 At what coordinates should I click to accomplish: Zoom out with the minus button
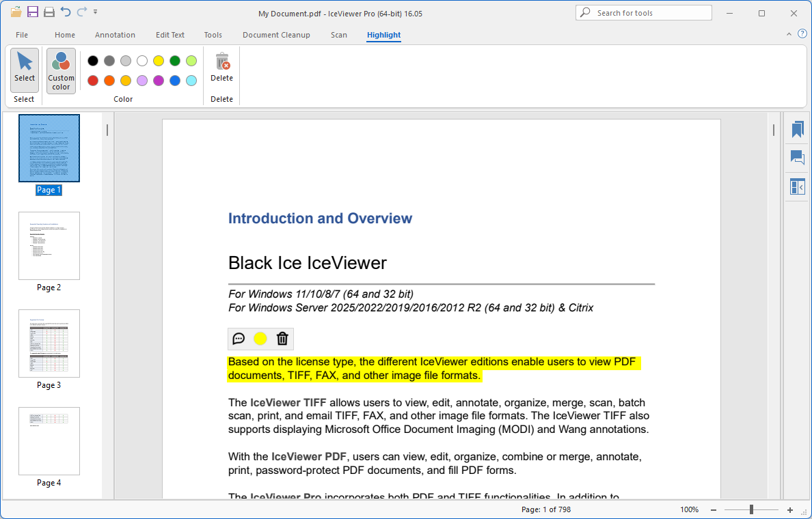tap(714, 509)
